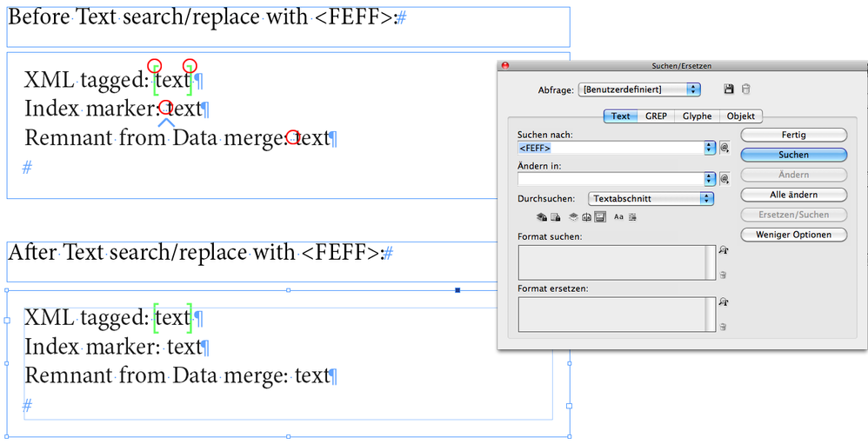The image size is (868, 444).
Task: Click the heading 'Before Text search/replace with <FEFF>:'
Action: pyautogui.click(x=203, y=17)
